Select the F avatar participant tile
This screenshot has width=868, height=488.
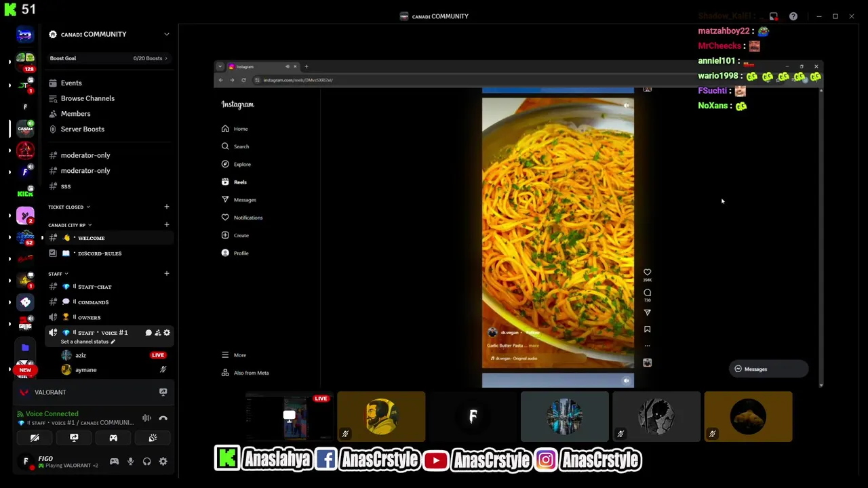(473, 417)
